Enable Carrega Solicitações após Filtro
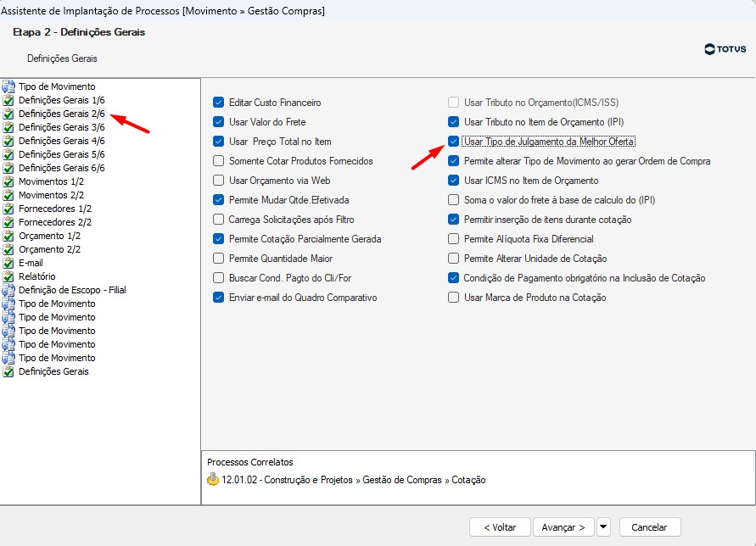The image size is (756, 546). 218,220
